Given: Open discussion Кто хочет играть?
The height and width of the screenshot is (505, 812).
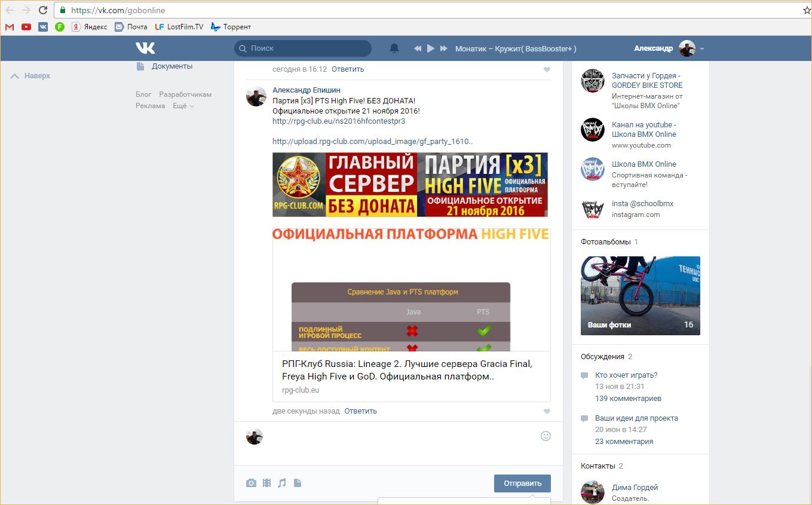Looking at the screenshot, I should 626,375.
